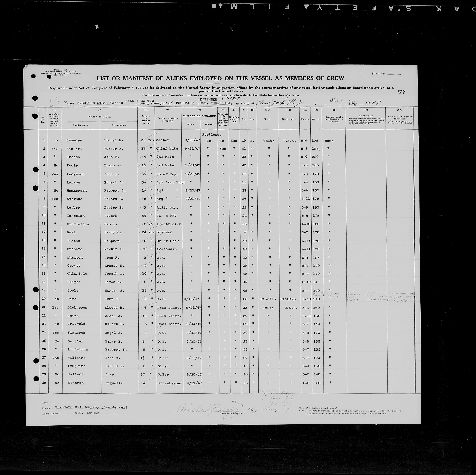The image size is (476, 475).
Task: Click the local agent "M.G. GAMBLE"
Action: click(x=87, y=413)
